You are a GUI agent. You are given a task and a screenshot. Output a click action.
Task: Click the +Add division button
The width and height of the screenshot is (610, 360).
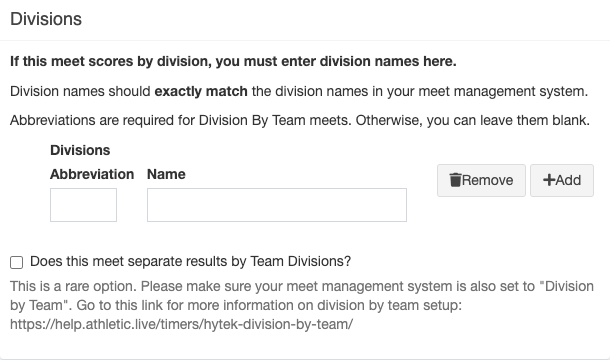pos(562,180)
